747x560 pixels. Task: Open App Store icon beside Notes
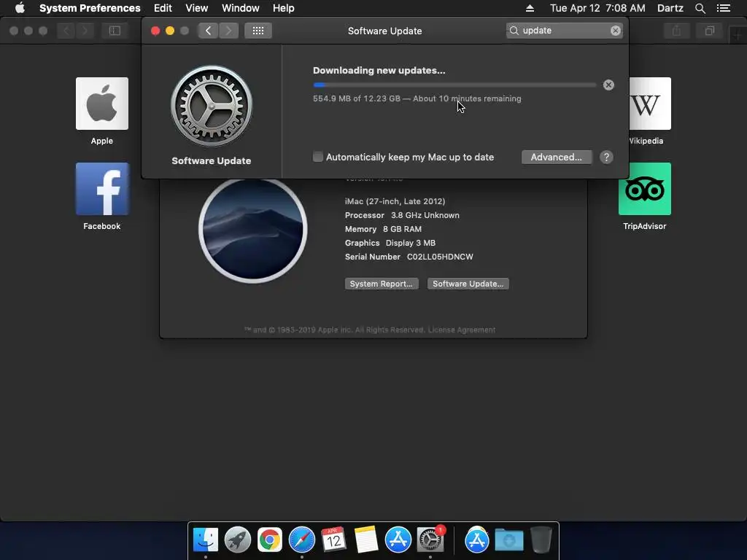[x=398, y=540]
